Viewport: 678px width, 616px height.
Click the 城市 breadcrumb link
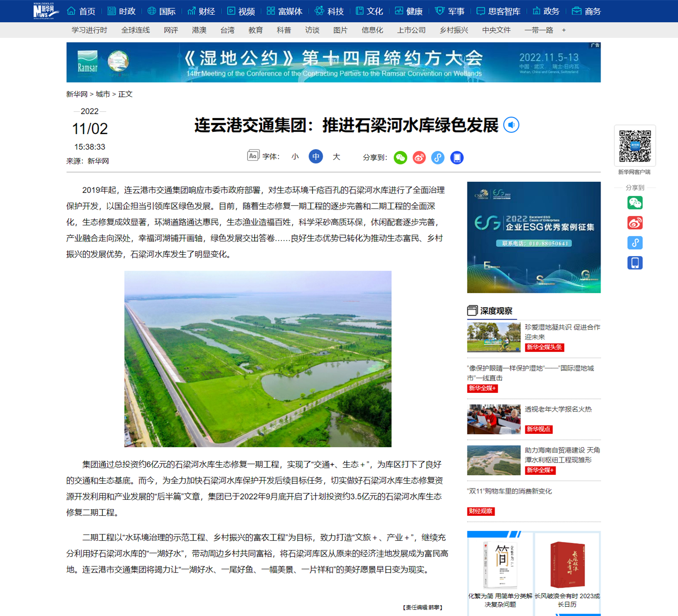[103, 94]
